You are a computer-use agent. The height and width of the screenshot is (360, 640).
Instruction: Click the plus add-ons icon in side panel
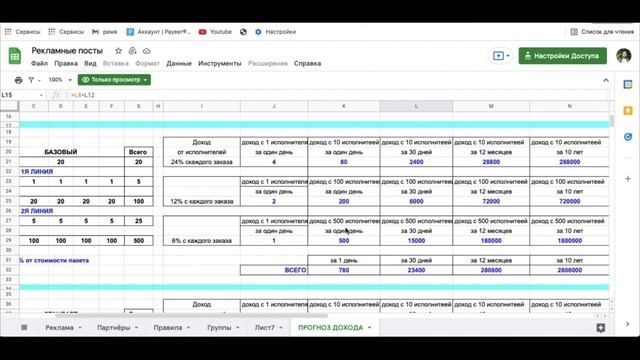coord(628,179)
